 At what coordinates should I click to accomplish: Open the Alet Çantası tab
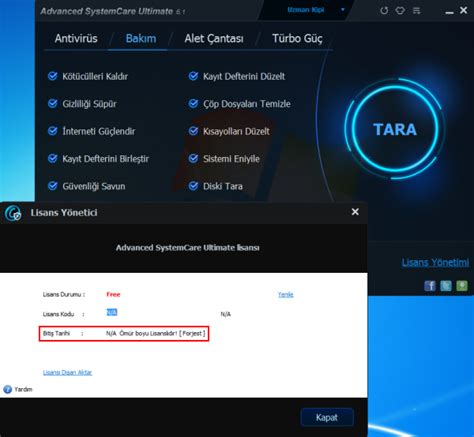coord(214,39)
